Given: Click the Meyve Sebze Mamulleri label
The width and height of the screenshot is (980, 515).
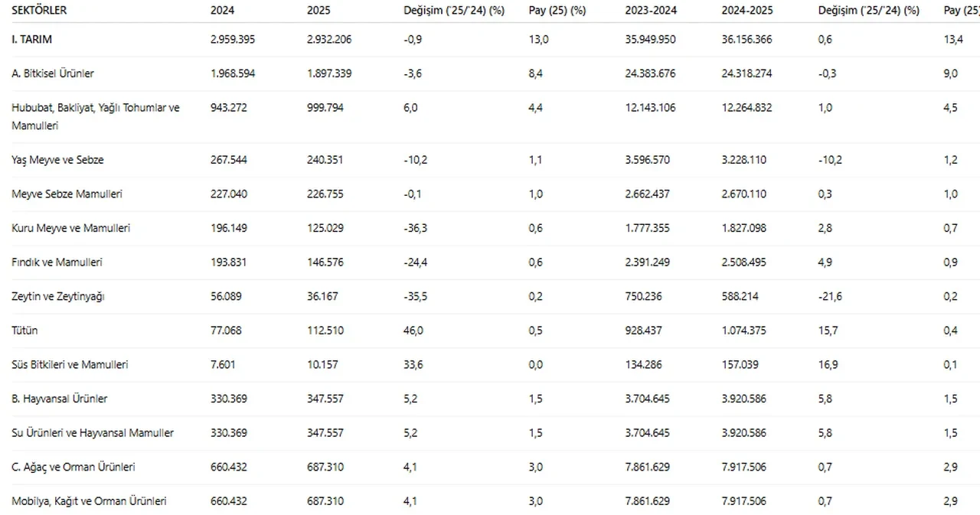Looking at the screenshot, I should tap(67, 194).
